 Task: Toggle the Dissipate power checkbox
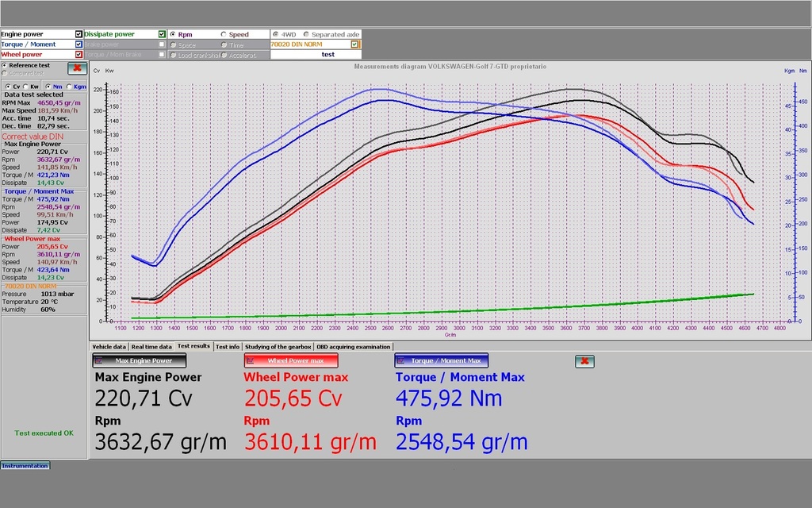tap(162, 34)
